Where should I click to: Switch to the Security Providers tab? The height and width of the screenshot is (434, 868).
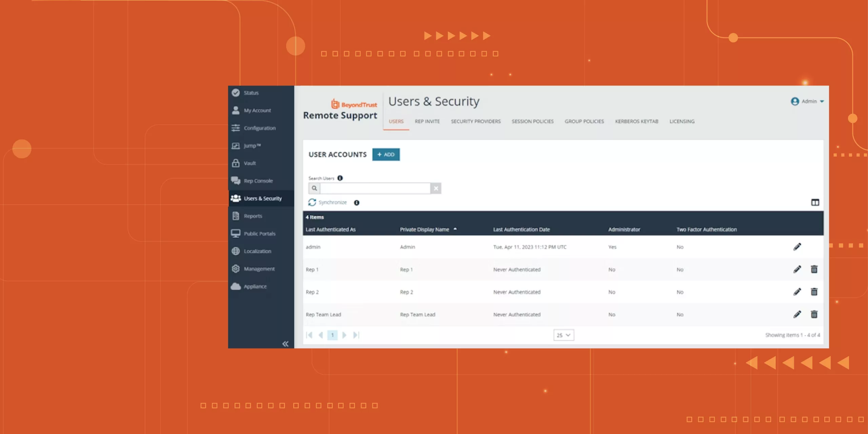coord(476,121)
